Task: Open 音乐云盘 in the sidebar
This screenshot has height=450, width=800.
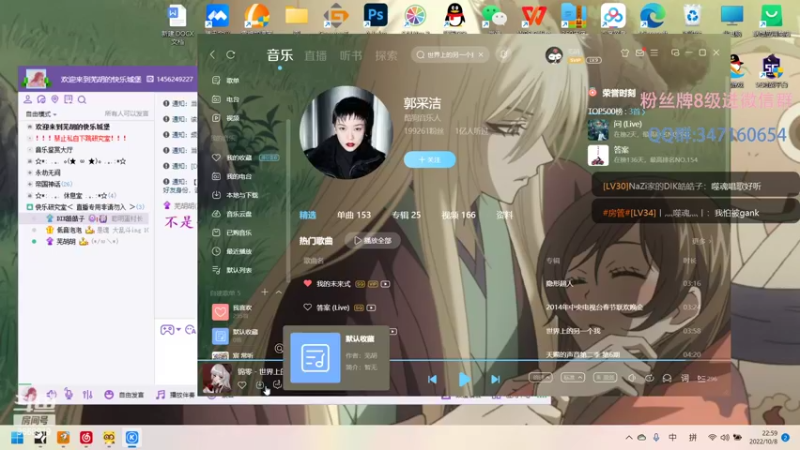Action: tap(232, 214)
